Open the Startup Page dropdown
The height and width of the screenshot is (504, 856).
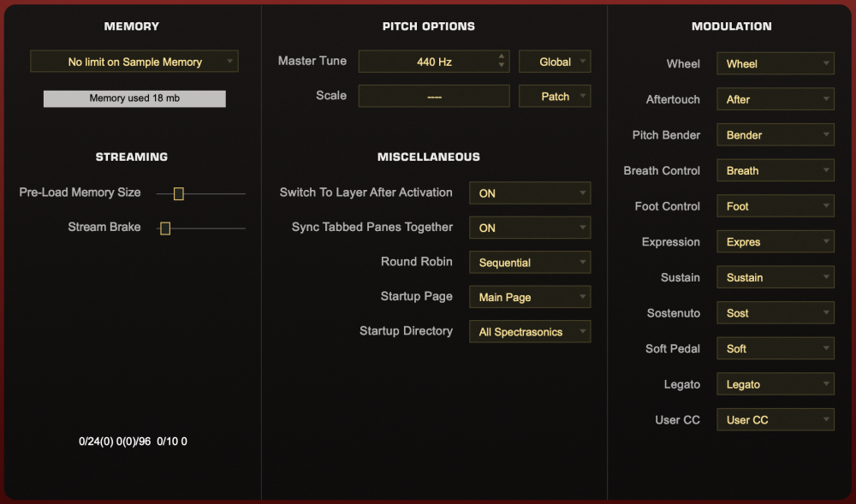pos(530,298)
